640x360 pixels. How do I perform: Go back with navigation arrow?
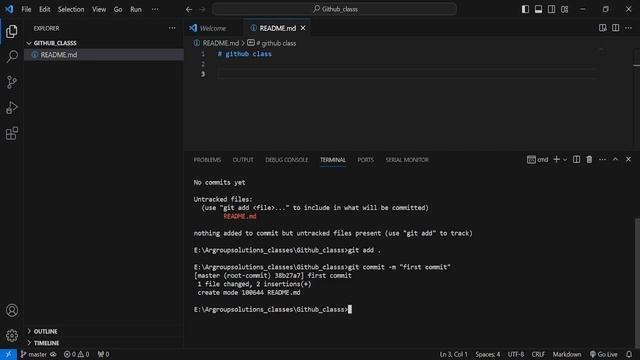coord(189,9)
